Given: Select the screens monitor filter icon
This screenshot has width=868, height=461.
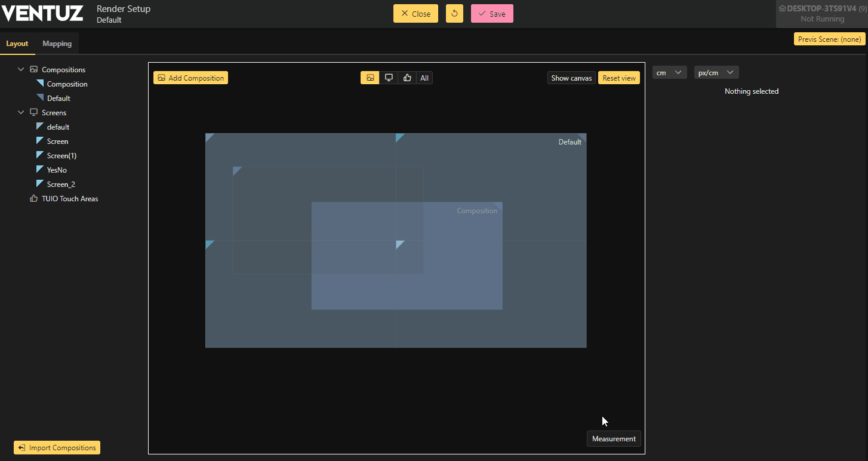Looking at the screenshot, I should click(x=389, y=78).
